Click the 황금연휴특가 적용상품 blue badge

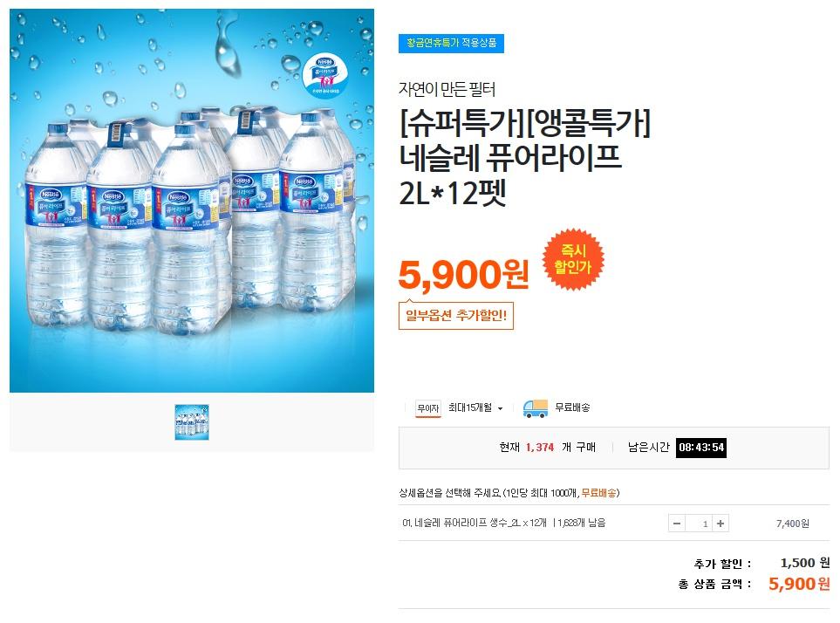[451, 43]
